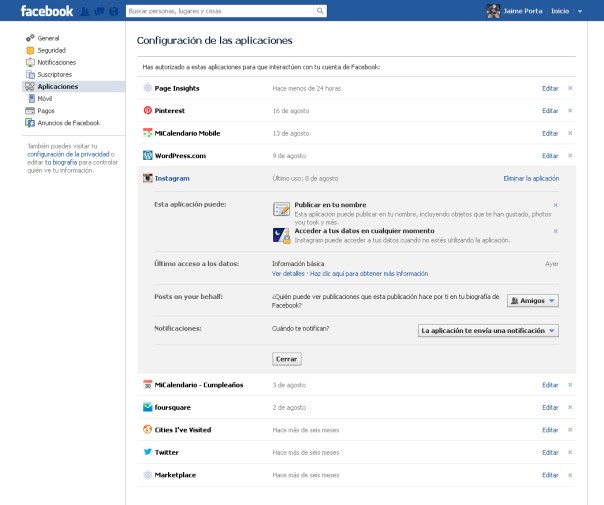The image size is (604, 505).
Task: Focus the 'Buscar personas, lugares y cosas' field
Action: click(x=220, y=11)
